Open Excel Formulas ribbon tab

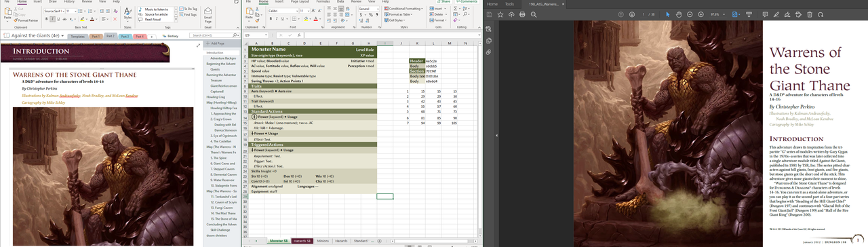click(x=323, y=1)
